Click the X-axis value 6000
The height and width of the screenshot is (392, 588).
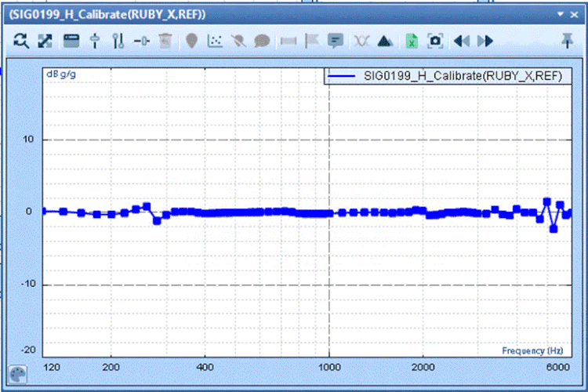pos(558,367)
